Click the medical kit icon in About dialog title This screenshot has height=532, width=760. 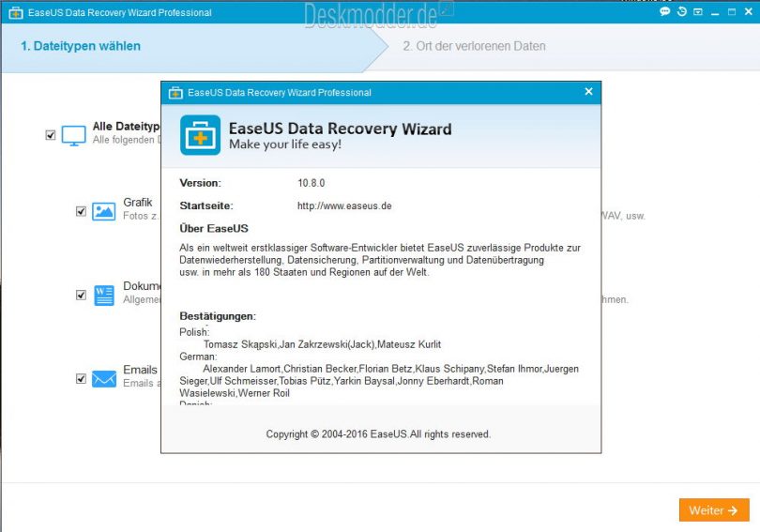coord(175,93)
